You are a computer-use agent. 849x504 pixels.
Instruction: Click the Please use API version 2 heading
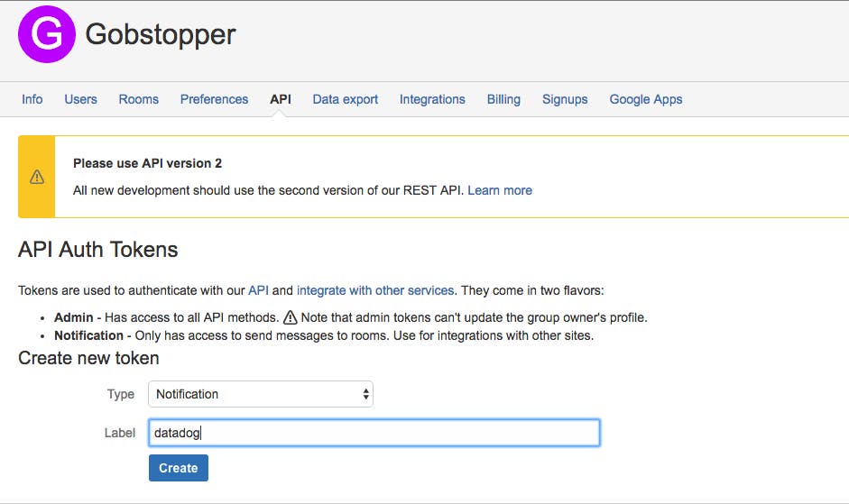coord(147,163)
